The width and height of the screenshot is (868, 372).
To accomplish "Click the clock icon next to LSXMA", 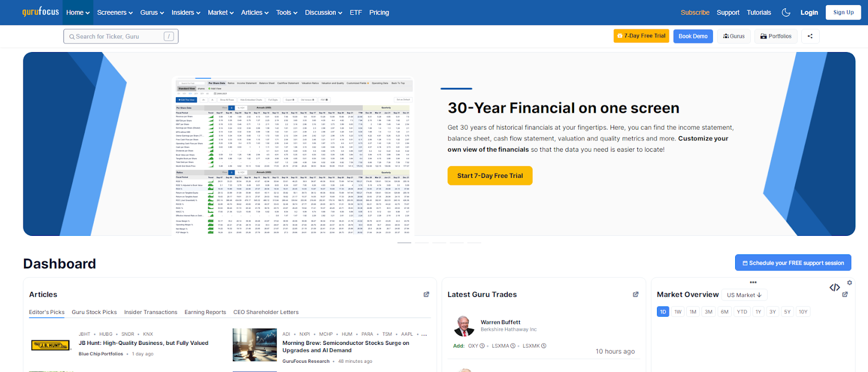I will click(x=513, y=346).
